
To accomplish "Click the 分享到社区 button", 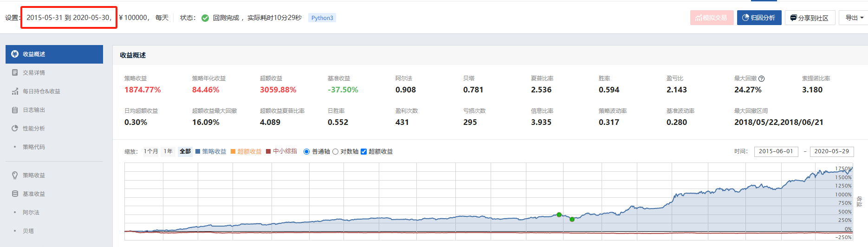I will pos(810,18).
